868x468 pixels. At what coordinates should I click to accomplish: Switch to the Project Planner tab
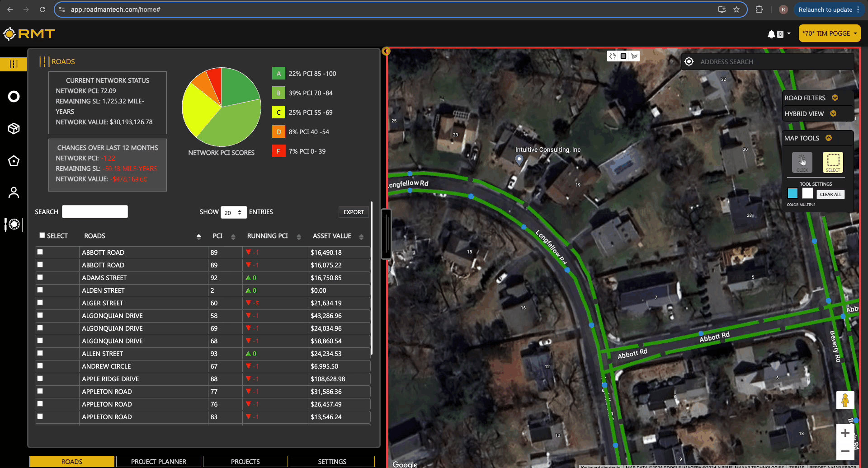(x=159, y=461)
